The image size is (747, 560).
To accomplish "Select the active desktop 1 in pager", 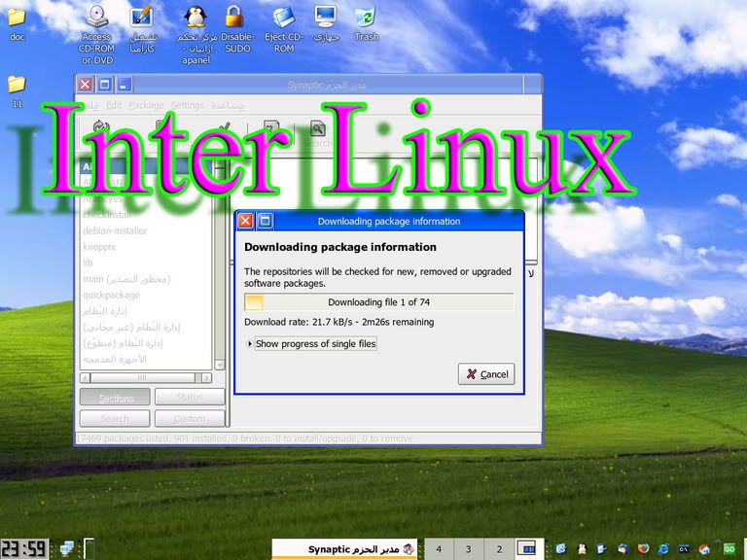I will (529, 549).
